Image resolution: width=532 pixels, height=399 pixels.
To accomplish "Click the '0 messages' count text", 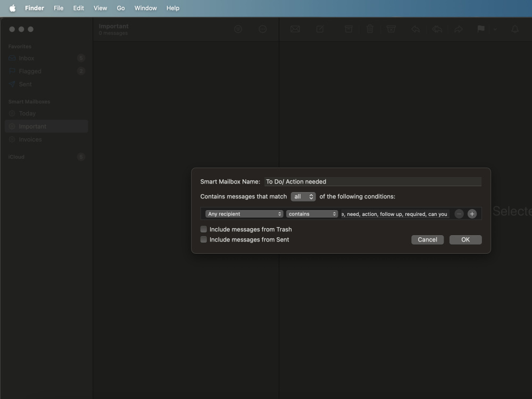I will pos(113,33).
